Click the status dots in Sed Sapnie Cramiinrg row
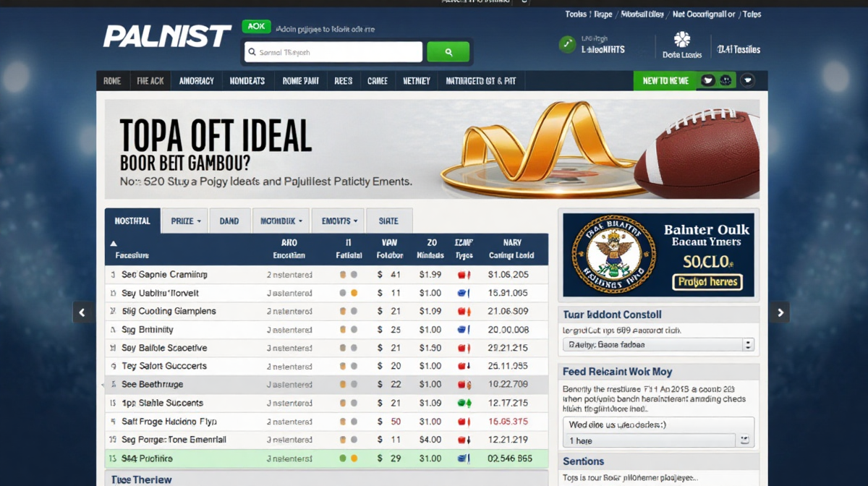 point(348,275)
